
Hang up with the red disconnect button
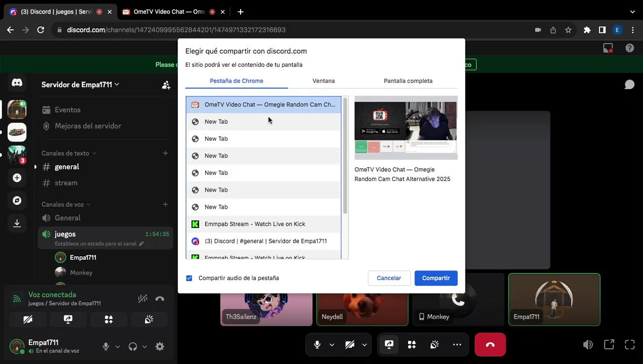pos(490,345)
